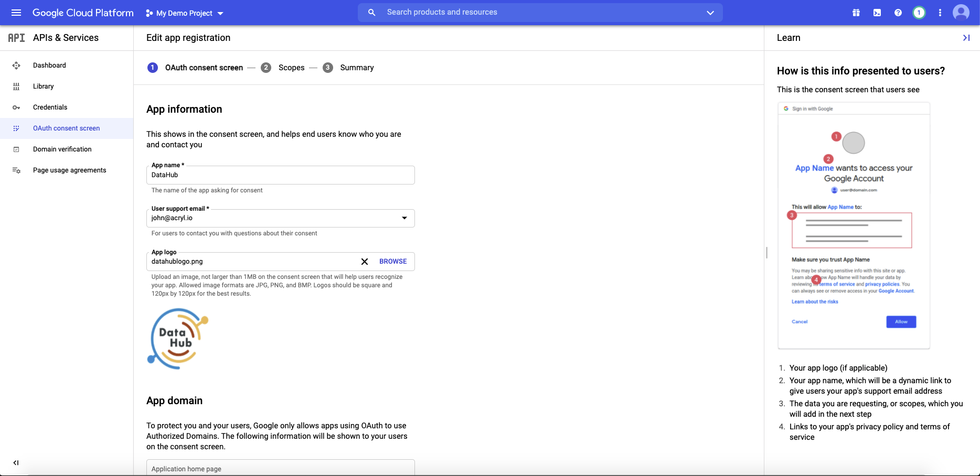The height and width of the screenshot is (476, 980).
Task: Click the Credentials key icon
Action: pos(16,107)
